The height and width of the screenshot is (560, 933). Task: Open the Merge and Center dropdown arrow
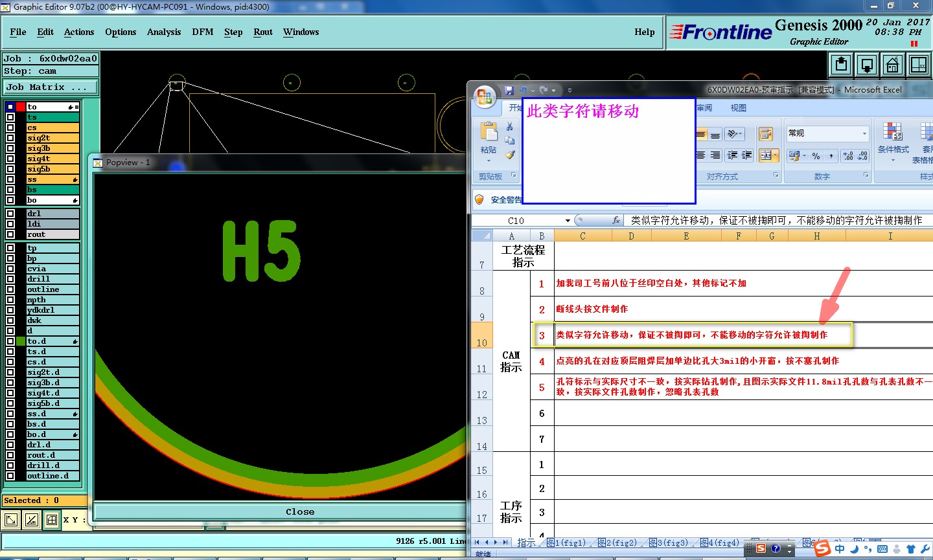click(776, 155)
